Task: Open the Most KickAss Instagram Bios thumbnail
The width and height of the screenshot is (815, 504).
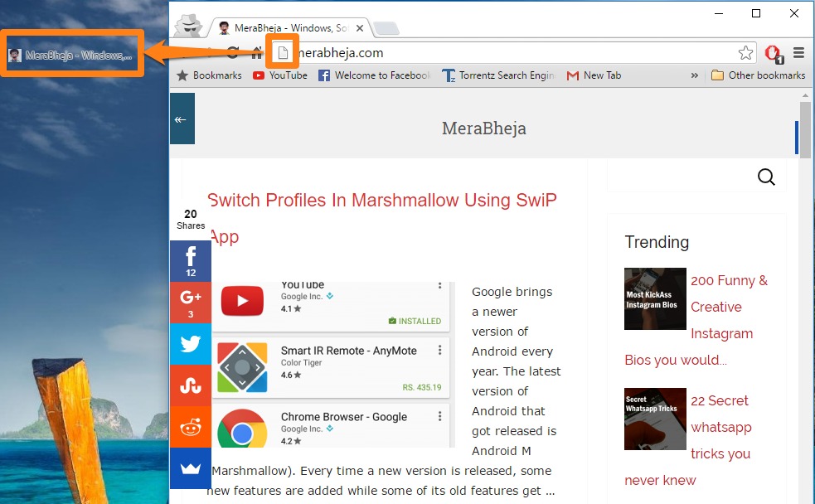Action: [x=655, y=298]
